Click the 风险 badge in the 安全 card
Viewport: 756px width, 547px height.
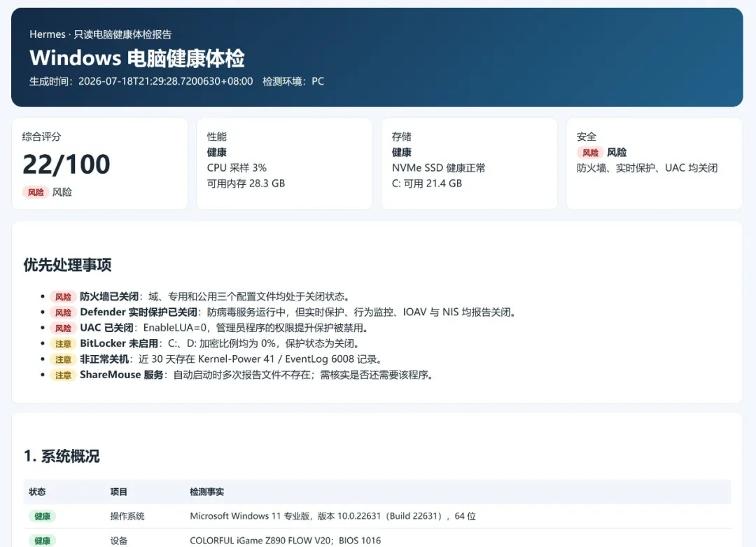[x=590, y=153]
